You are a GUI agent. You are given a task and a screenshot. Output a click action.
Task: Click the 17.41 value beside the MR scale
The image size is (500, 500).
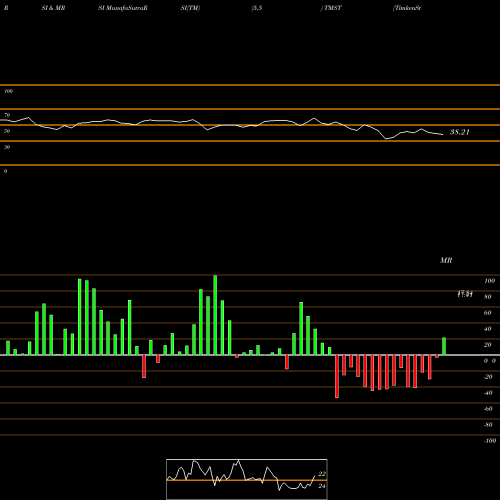click(x=465, y=294)
